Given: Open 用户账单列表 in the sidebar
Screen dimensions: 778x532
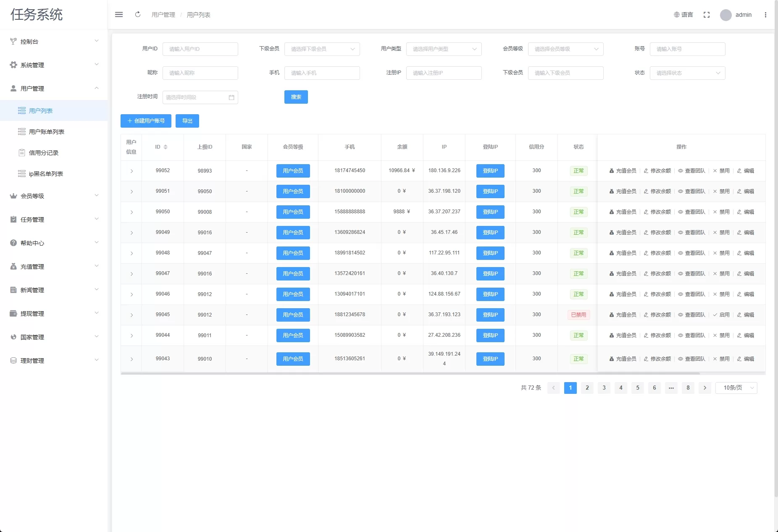Looking at the screenshot, I should [x=46, y=132].
